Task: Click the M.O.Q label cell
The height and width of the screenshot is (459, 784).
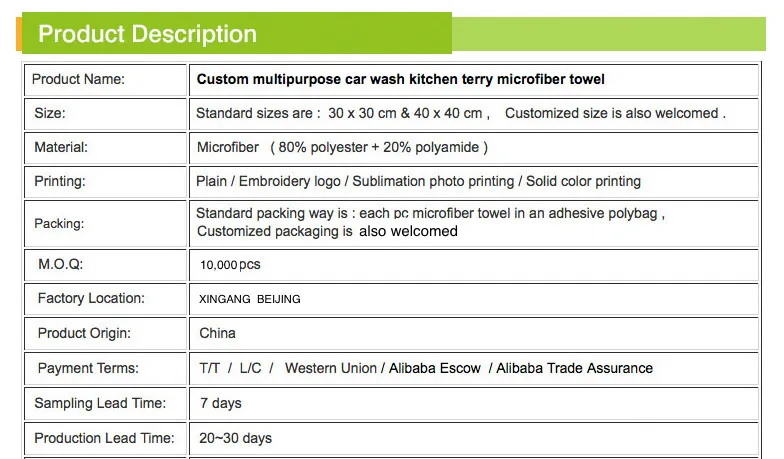Action: click(x=59, y=265)
